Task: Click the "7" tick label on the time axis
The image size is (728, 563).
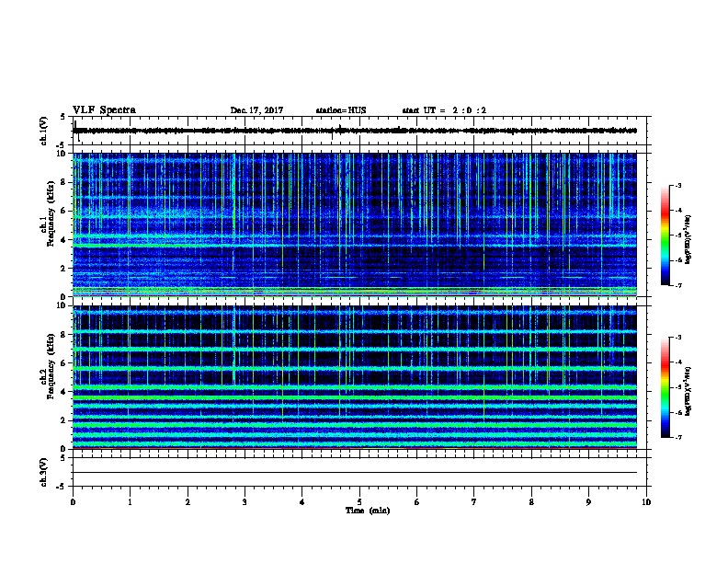Action: pos(474,502)
